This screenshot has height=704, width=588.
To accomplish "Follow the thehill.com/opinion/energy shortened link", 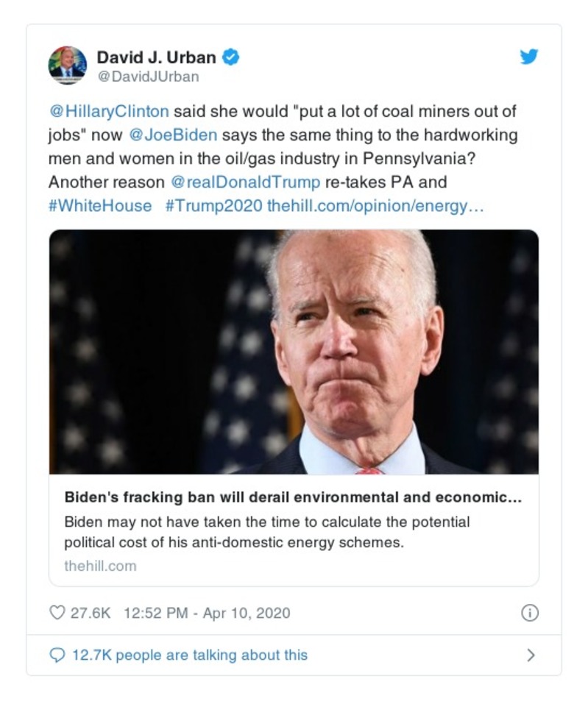I will (375, 206).
